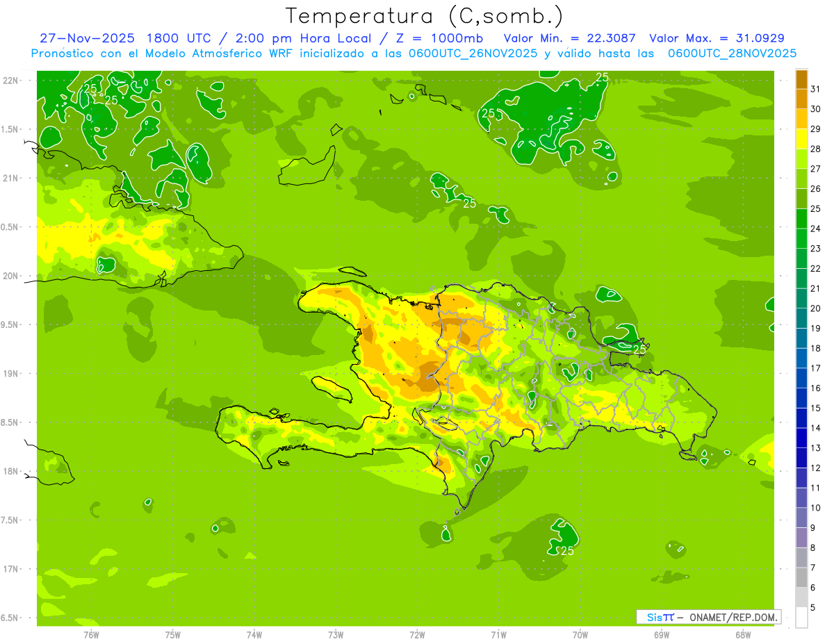Screen dimensions: 834x644
Task: Click legend scale value 18
Action: click(815, 349)
